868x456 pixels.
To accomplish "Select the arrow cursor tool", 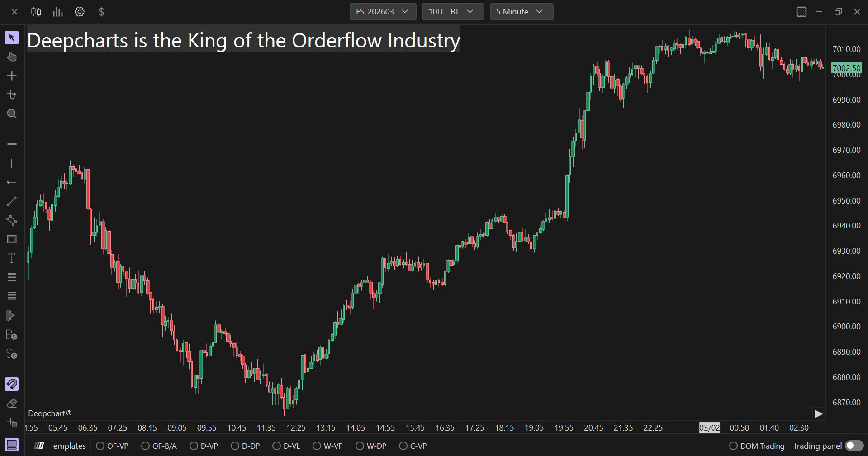I will tap(12, 38).
